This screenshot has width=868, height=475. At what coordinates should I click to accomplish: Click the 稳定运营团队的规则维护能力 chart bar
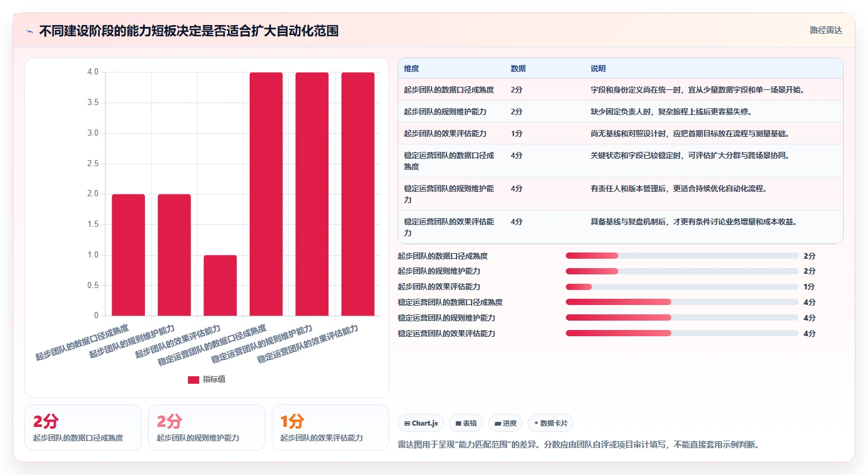(312, 194)
